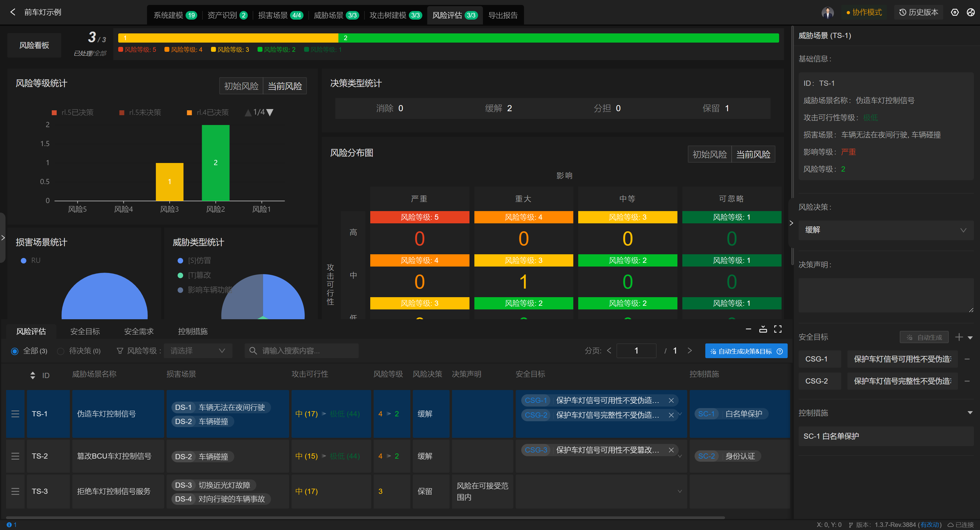Select the 全部 (3) radio button
This screenshot has height=530, width=980.
(15, 351)
